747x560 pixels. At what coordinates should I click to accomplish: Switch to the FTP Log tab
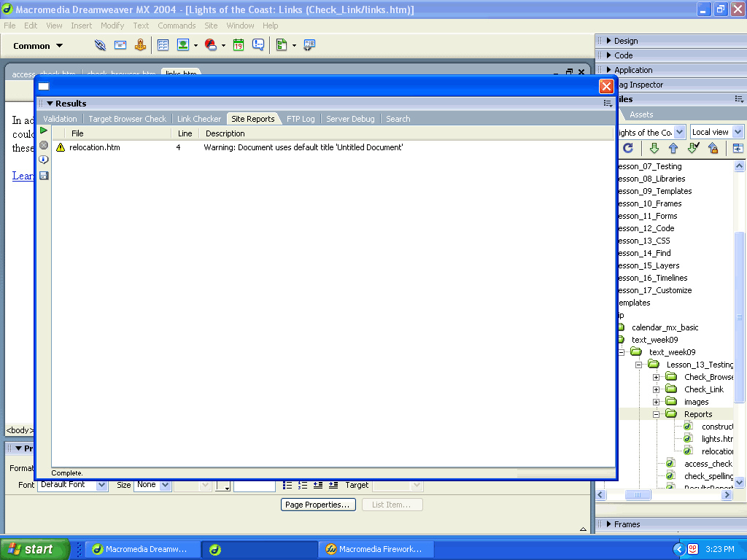tap(301, 119)
